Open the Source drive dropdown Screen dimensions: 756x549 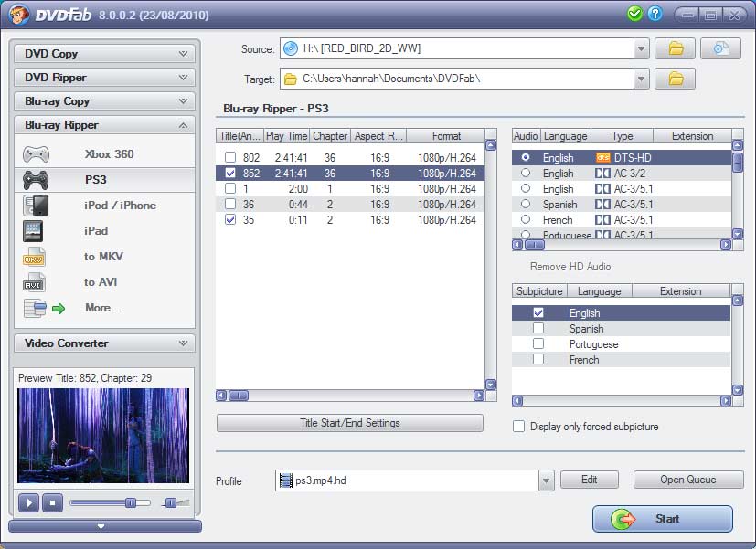(641, 48)
